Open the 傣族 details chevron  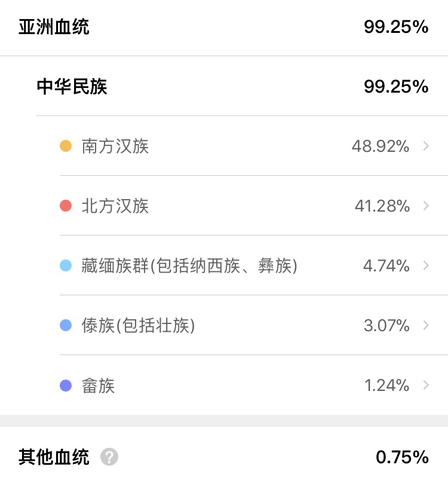(426, 325)
